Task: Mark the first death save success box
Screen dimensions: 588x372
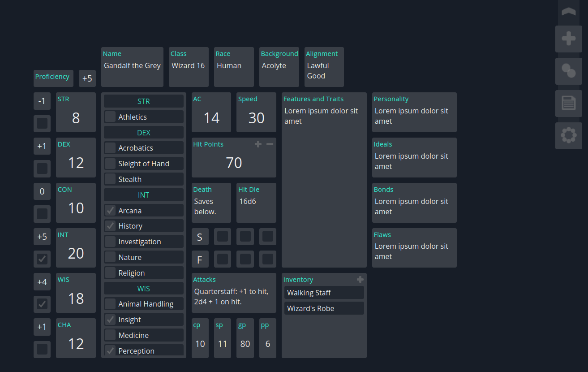Action: pyautogui.click(x=223, y=237)
